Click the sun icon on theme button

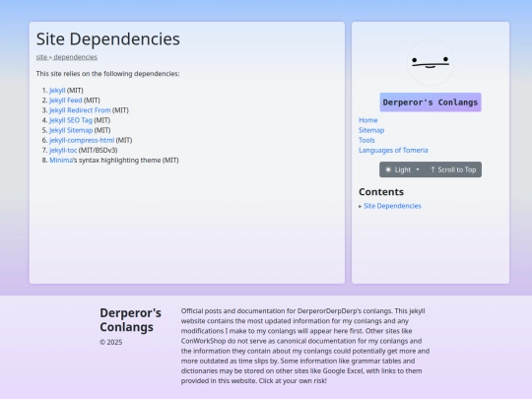click(388, 169)
